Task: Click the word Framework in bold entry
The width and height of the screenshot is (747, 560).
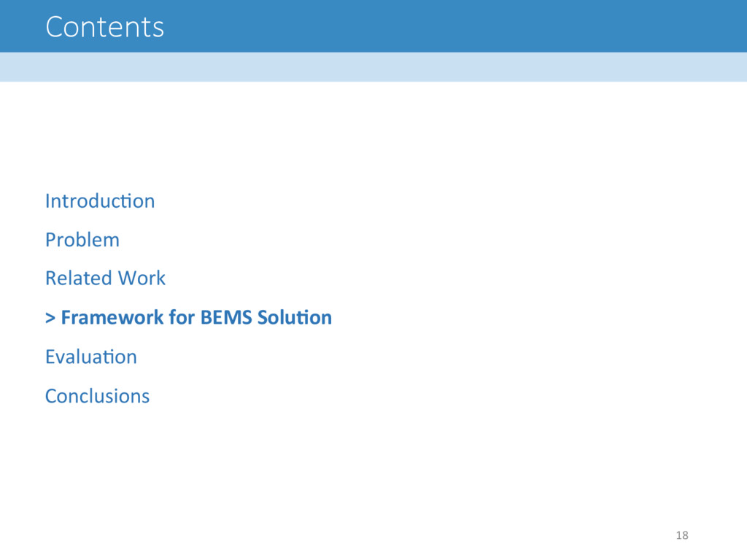Action: tap(112, 318)
